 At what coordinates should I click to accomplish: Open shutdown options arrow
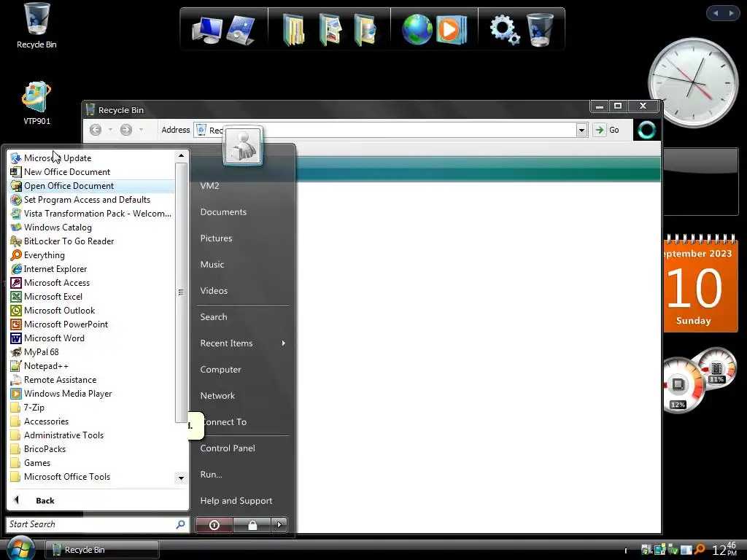click(x=279, y=525)
